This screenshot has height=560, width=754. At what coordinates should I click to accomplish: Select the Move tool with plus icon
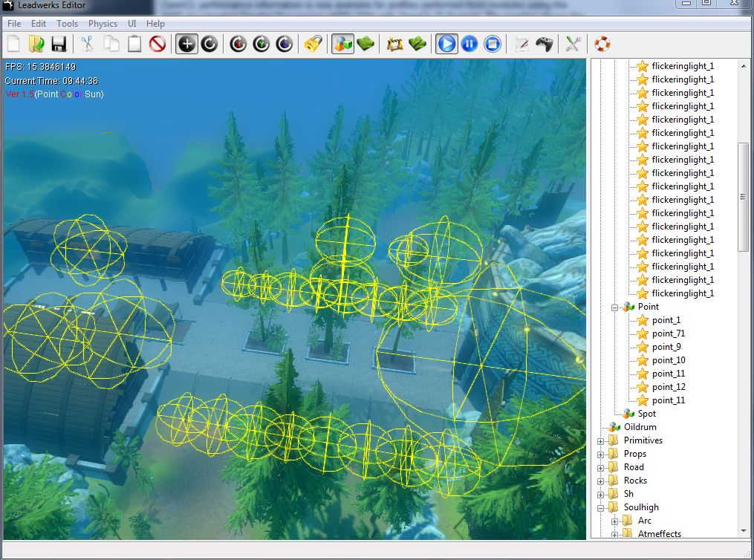pos(186,44)
